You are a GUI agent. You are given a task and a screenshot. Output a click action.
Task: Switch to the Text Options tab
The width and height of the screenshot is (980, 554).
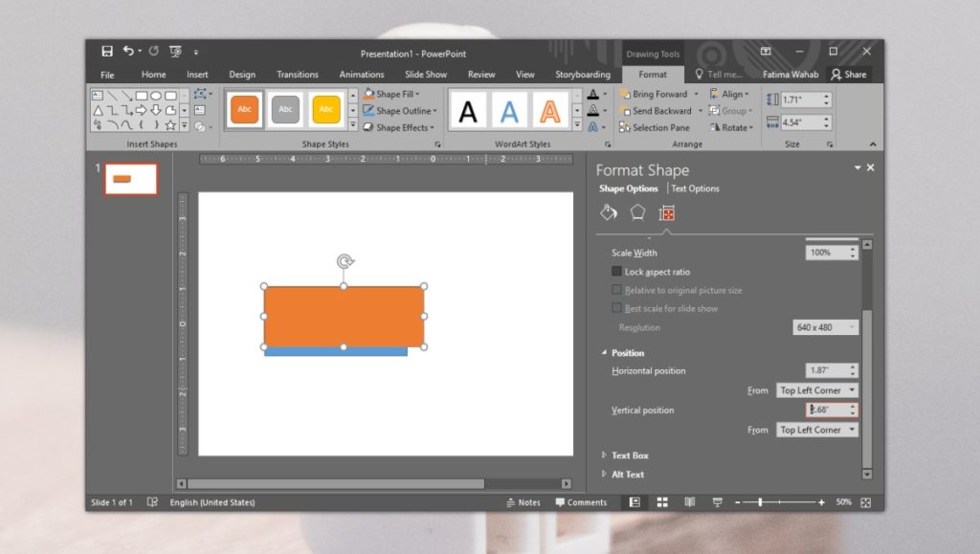pyautogui.click(x=694, y=188)
